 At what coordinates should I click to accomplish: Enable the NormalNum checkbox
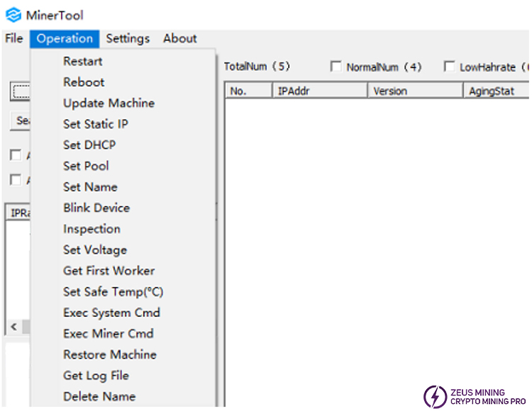336,67
